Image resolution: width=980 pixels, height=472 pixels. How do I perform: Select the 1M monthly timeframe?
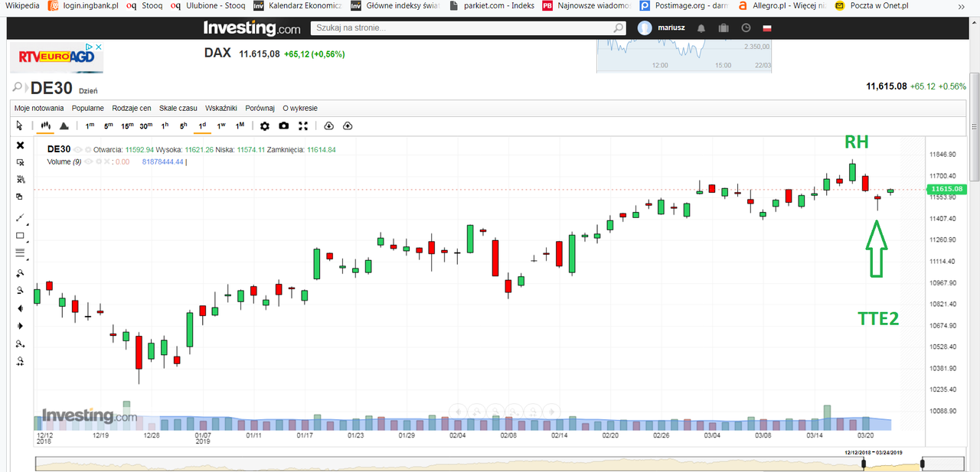pos(240,125)
